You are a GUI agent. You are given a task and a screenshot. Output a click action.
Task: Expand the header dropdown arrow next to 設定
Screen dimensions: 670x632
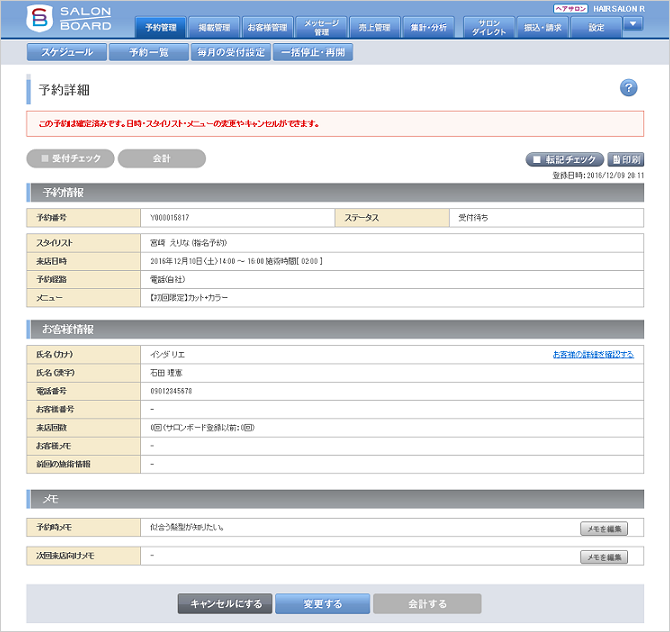pos(632,25)
